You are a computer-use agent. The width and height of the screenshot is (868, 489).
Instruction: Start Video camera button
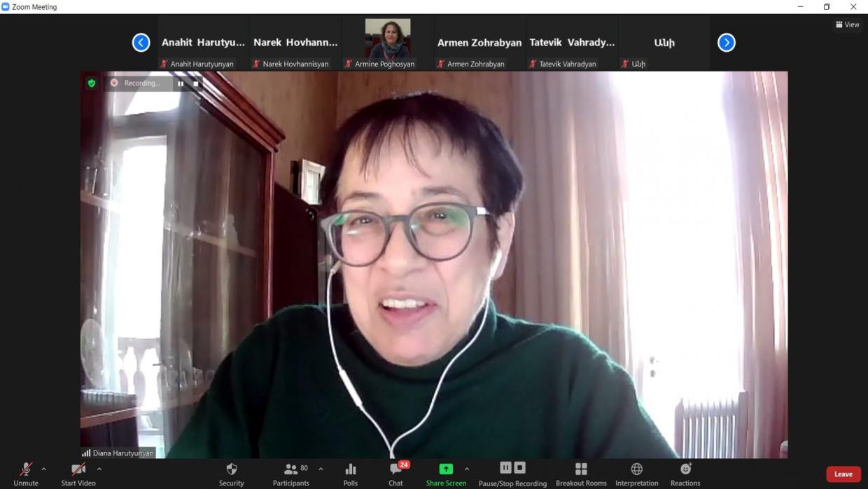coord(78,474)
